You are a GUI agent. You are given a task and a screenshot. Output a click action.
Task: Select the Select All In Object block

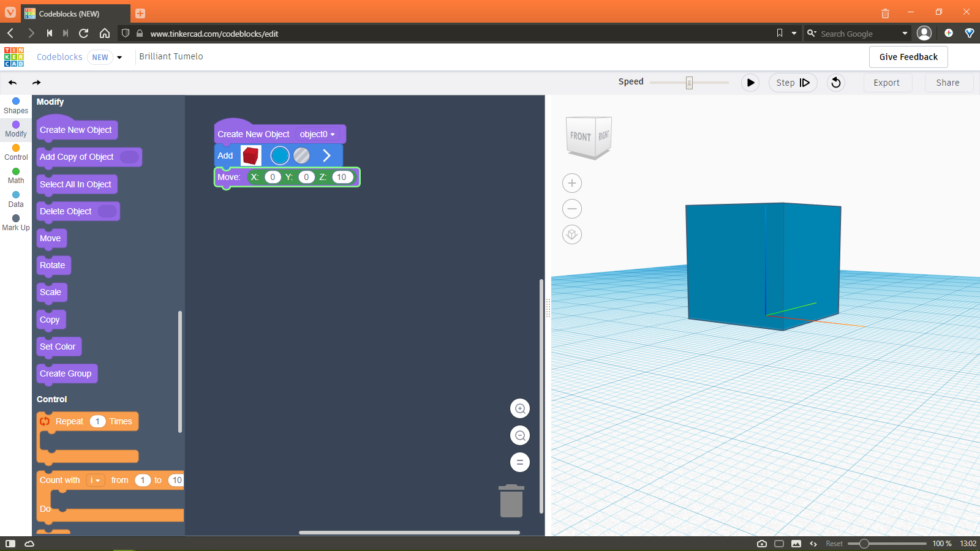click(76, 184)
